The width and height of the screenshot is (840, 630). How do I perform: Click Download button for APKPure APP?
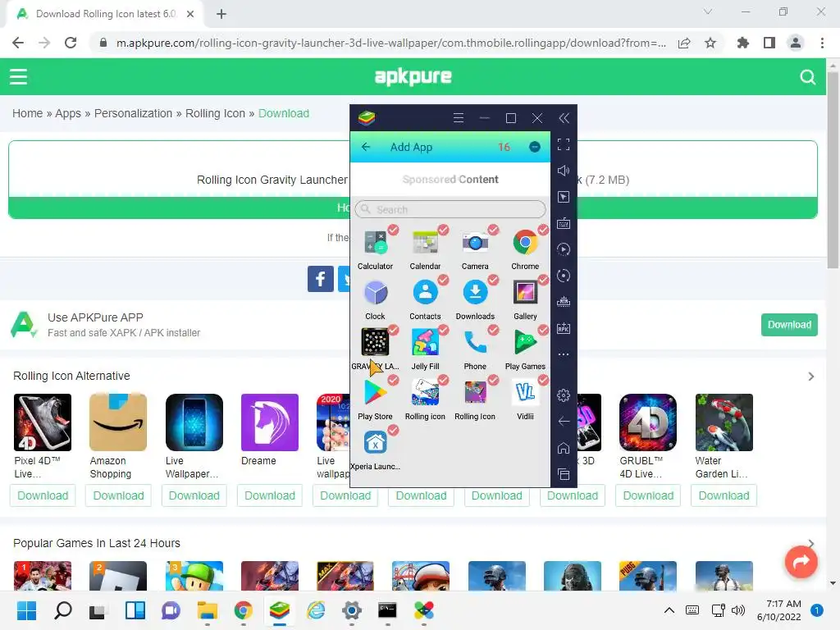click(x=789, y=325)
